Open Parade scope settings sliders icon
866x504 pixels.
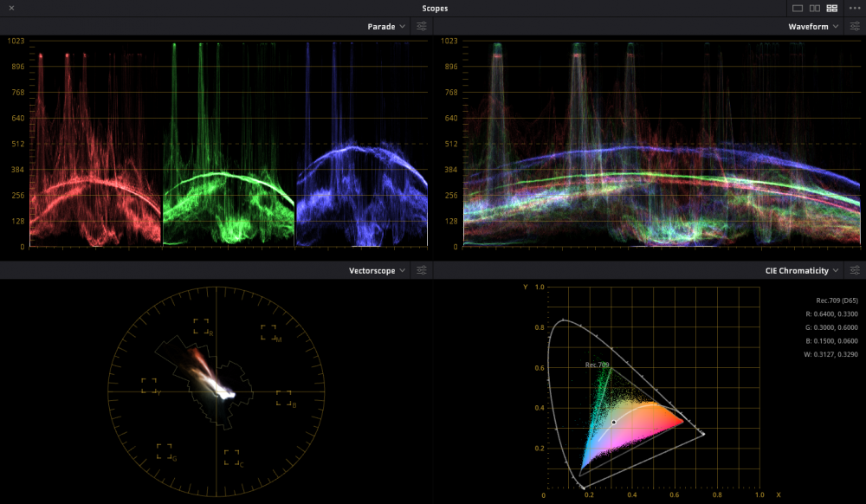tap(422, 27)
